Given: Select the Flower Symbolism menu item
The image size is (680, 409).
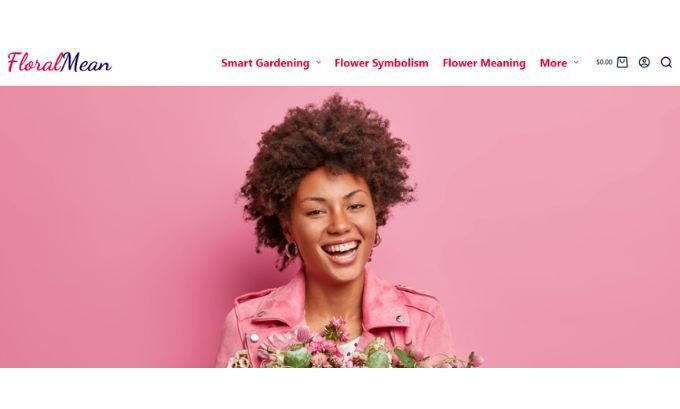Looking at the screenshot, I should 381,63.
